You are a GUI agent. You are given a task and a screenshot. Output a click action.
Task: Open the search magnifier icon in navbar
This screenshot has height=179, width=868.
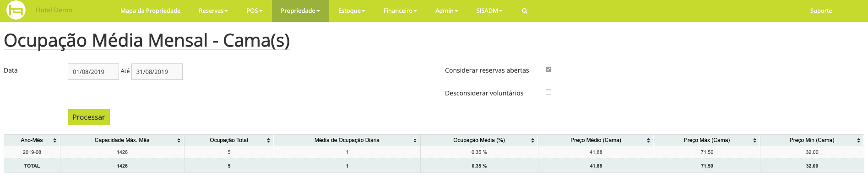pos(525,11)
